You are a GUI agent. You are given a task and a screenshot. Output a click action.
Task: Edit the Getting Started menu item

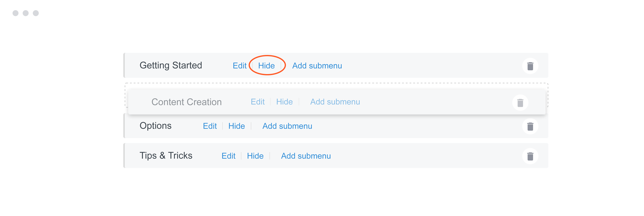pos(239,66)
